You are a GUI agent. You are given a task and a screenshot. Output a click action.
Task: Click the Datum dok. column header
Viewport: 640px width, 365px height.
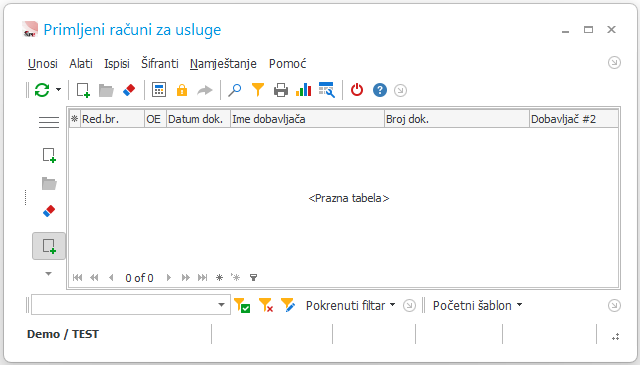198,119
